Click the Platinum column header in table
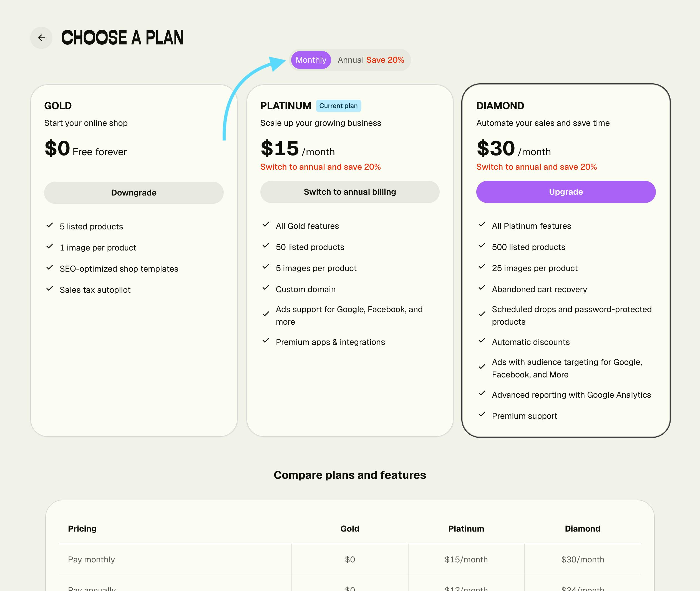 466,529
